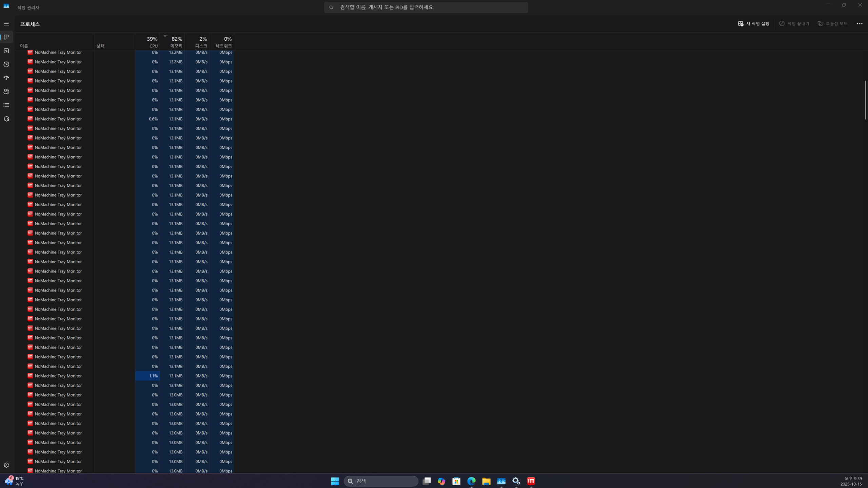This screenshot has height=488, width=868.
Task: Click the vertical scrollbar thumb
Action: tap(865, 100)
